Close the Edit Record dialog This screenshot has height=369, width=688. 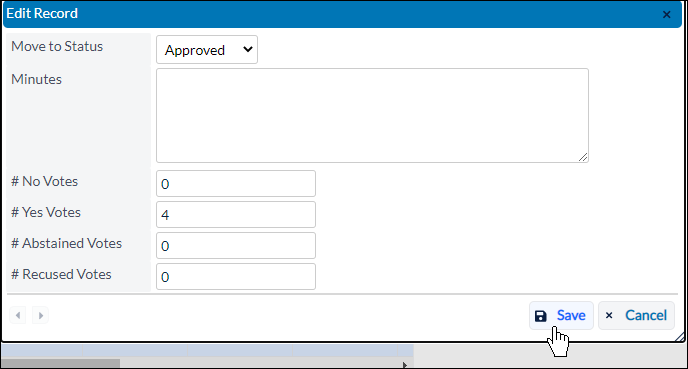click(666, 15)
